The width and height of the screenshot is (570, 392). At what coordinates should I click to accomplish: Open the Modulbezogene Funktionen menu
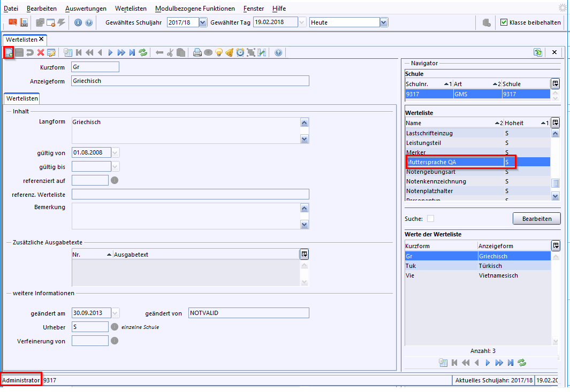click(x=195, y=9)
